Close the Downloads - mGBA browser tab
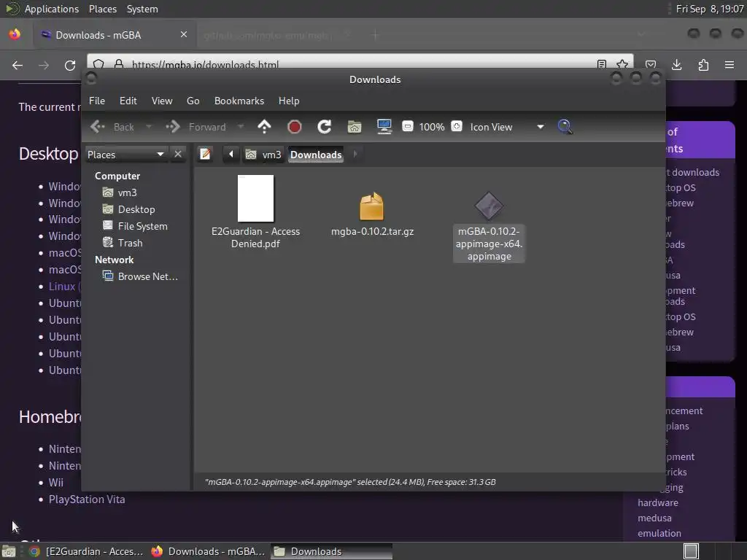 coord(184,34)
